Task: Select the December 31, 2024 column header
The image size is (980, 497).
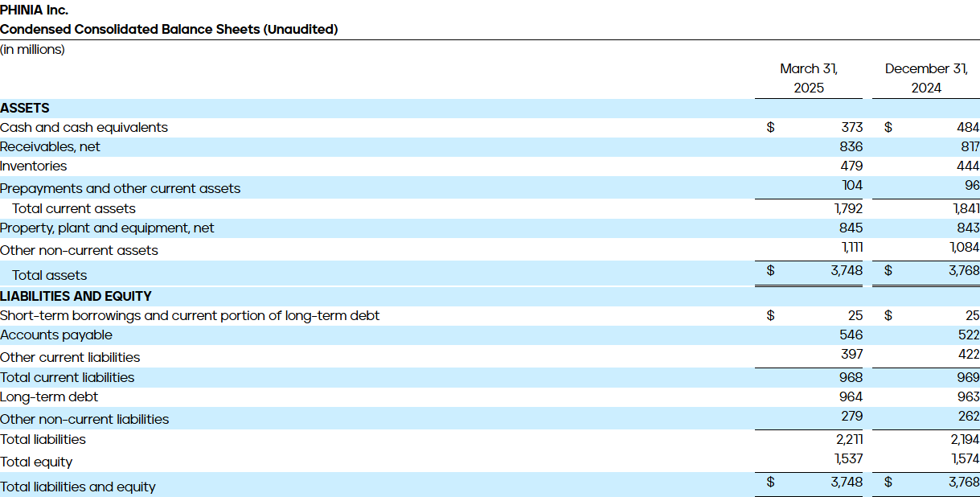Action: [925, 76]
